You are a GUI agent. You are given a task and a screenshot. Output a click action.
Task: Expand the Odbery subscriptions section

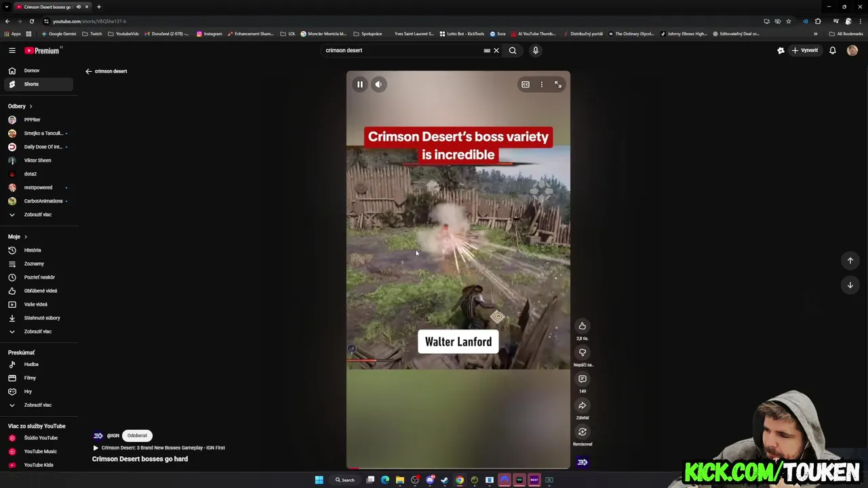click(x=20, y=106)
